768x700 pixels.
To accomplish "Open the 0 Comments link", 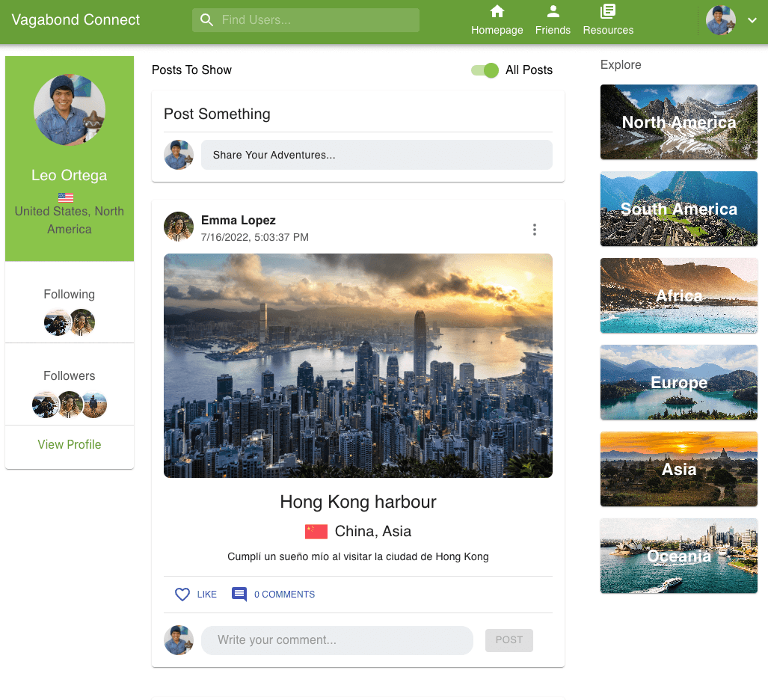I will tap(284, 595).
